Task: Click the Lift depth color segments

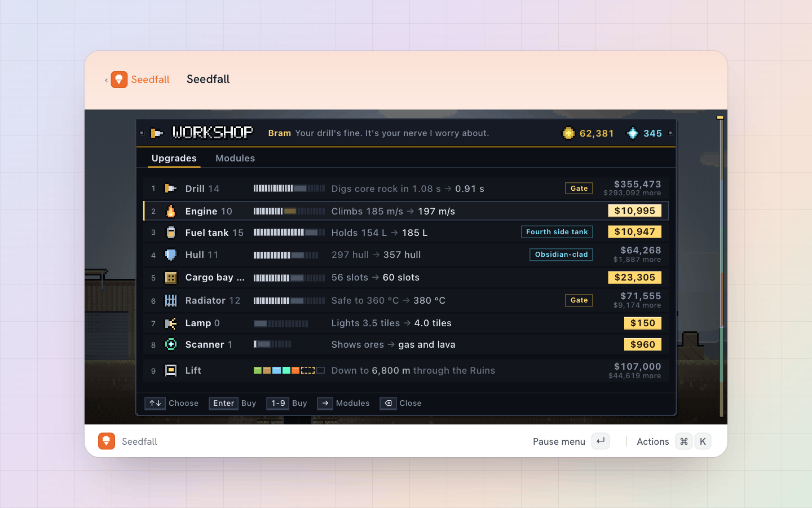Action: (x=289, y=370)
